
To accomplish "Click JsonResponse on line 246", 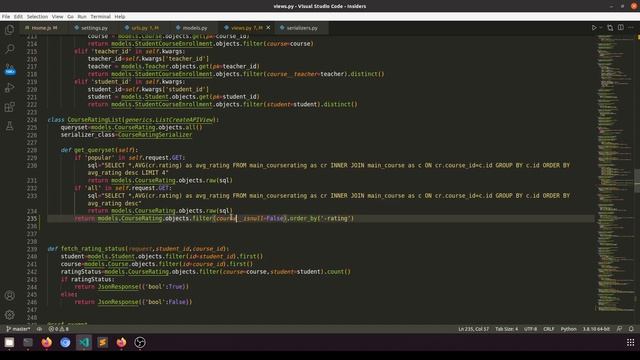I will click(x=118, y=302).
